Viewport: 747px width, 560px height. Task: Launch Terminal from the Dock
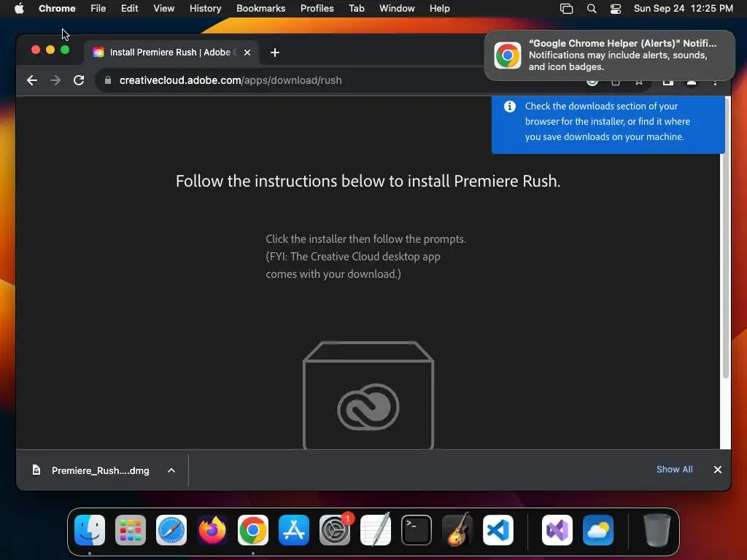tap(417, 530)
